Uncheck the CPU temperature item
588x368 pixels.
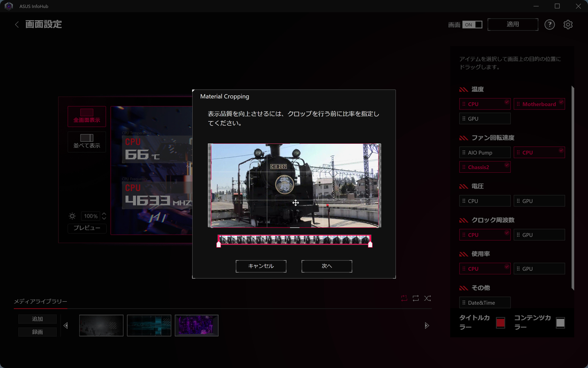coord(485,104)
